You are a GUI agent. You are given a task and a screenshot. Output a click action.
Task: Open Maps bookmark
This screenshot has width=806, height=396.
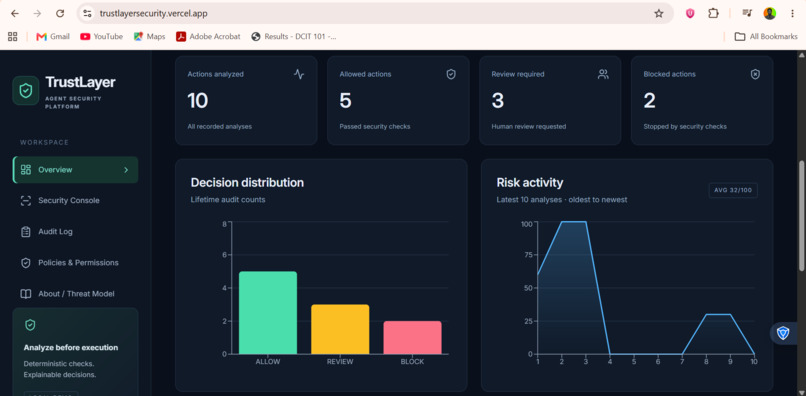(x=150, y=37)
